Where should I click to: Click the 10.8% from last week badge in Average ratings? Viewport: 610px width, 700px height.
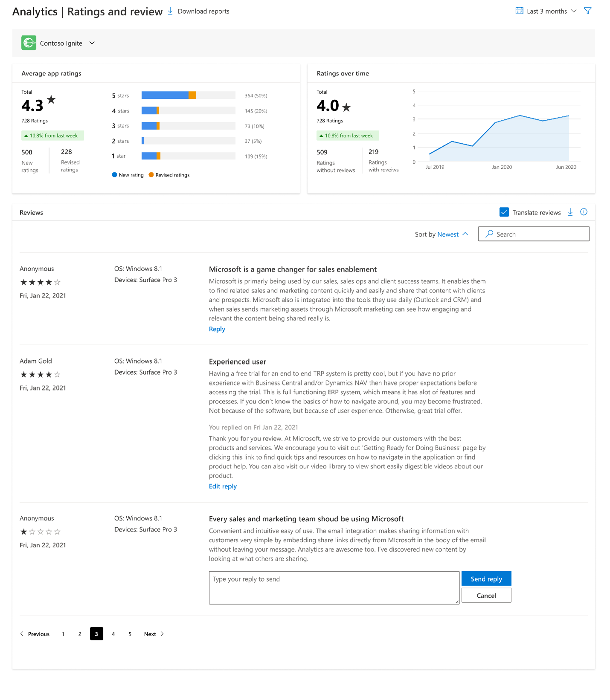(52, 136)
